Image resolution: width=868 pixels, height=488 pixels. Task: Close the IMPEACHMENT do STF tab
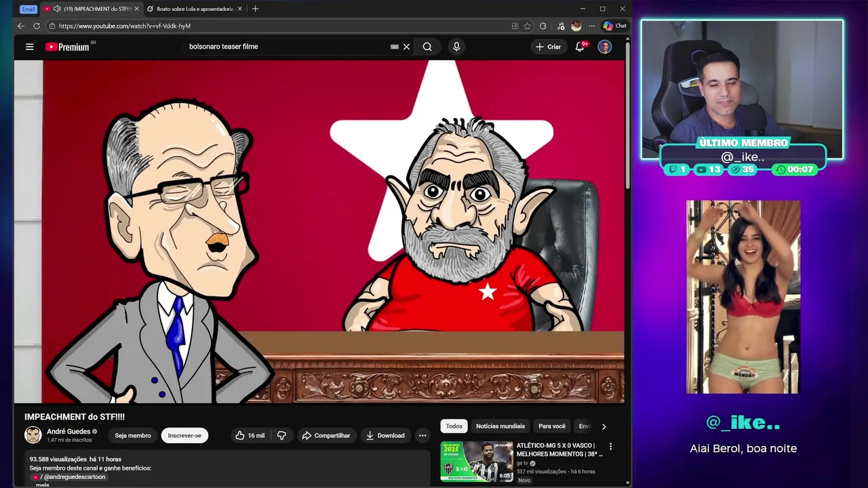pos(136,9)
